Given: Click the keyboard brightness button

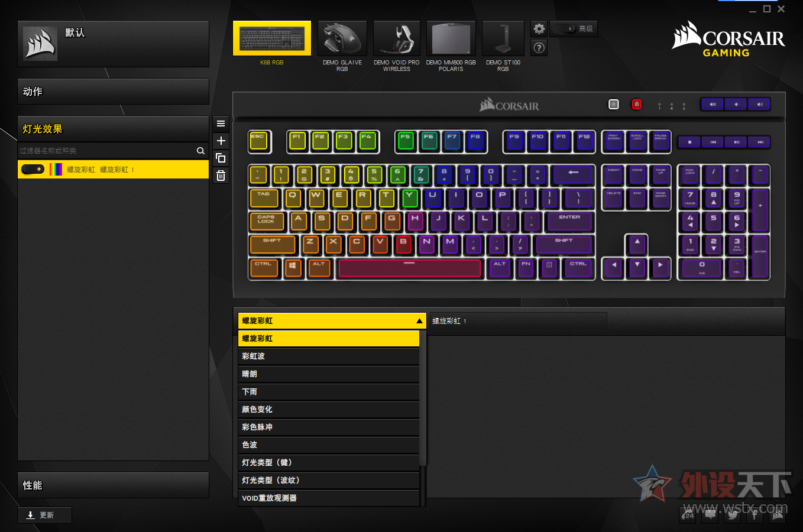Looking at the screenshot, I should (614, 105).
